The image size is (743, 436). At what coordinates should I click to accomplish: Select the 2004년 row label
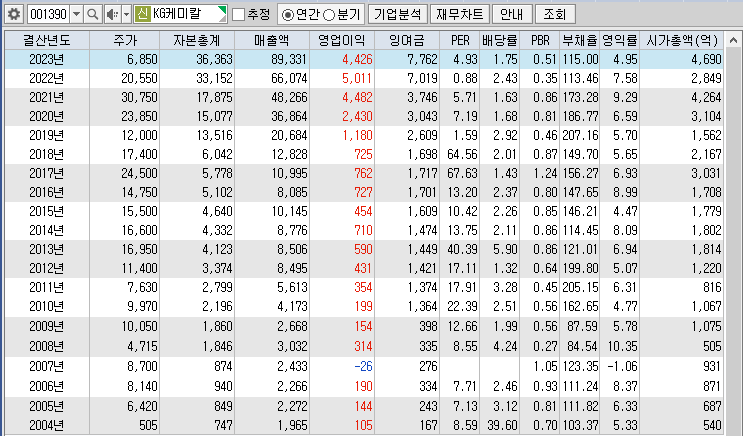(x=46, y=425)
